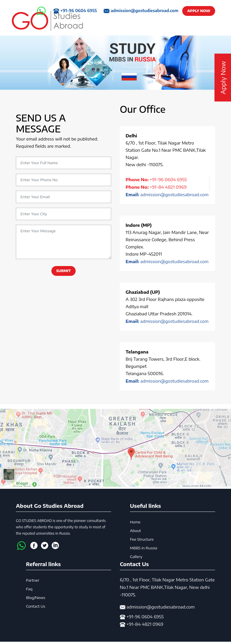
Task: Open the WhatsApp icon above the GO logo
Action: (x=41, y=11)
